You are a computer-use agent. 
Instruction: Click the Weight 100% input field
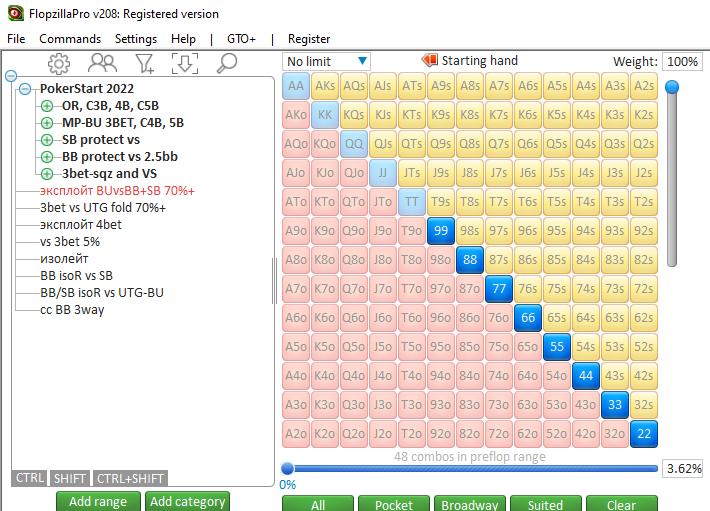pos(682,62)
